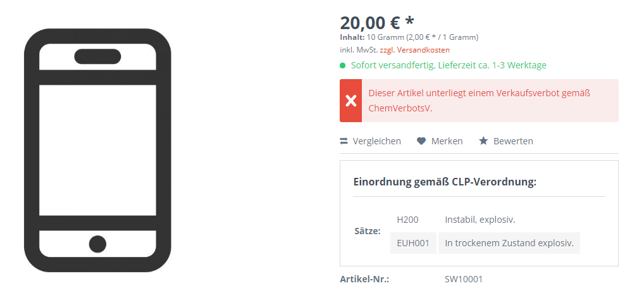Click the heart icon beside Merken
644x300 pixels.
(x=421, y=141)
